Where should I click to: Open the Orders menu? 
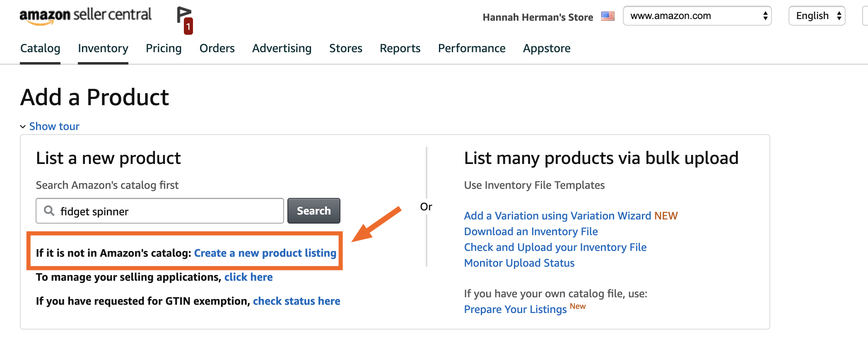point(217,48)
